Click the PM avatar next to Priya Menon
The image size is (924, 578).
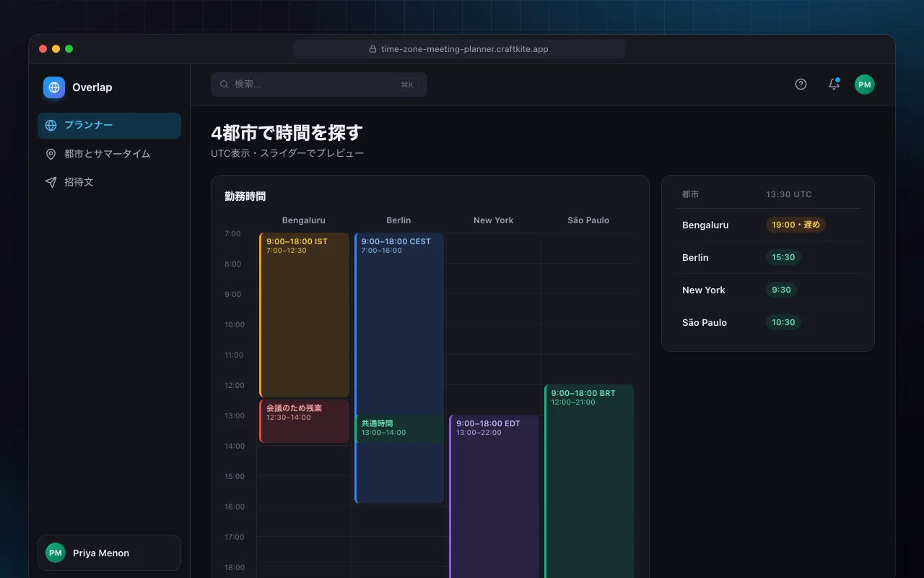56,553
